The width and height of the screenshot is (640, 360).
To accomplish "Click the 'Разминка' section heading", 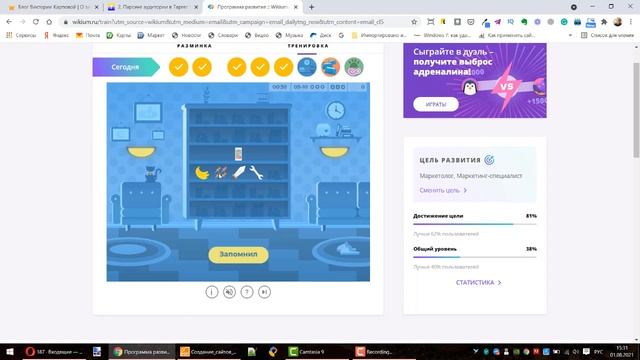I will point(194,46).
